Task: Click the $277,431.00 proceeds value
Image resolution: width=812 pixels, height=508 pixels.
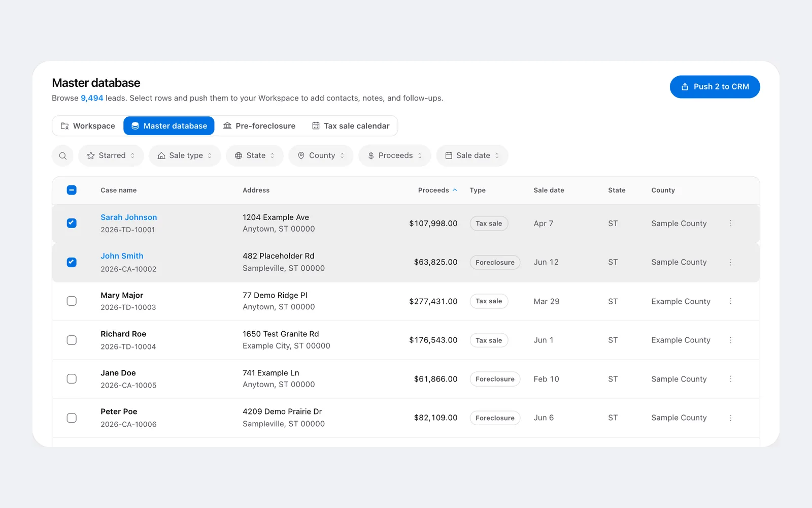Action: click(433, 301)
